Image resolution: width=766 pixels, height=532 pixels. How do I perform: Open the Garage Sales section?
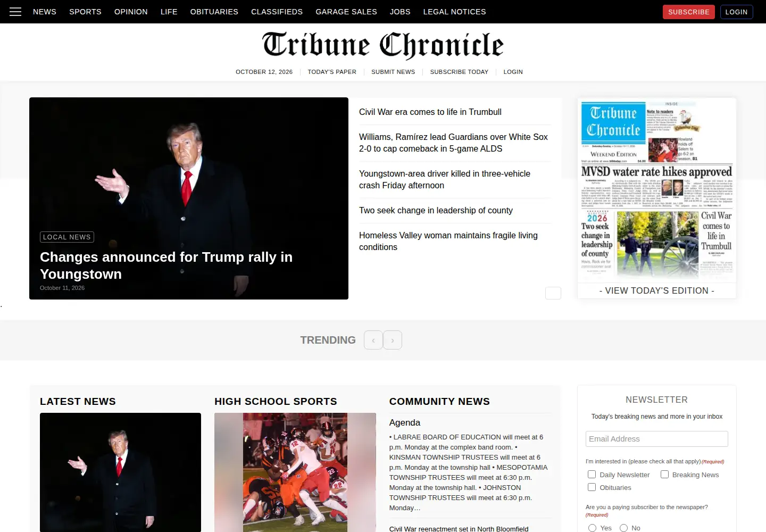pyautogui.click(x=346, y=12)
